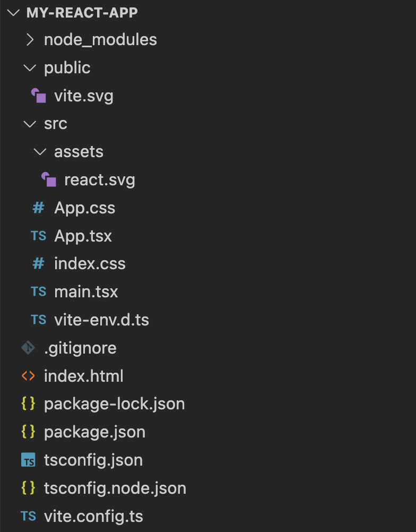Screen dimensions: 416x532
Task: Click the TS icon next to App.tsx
Action: point(38,235)
